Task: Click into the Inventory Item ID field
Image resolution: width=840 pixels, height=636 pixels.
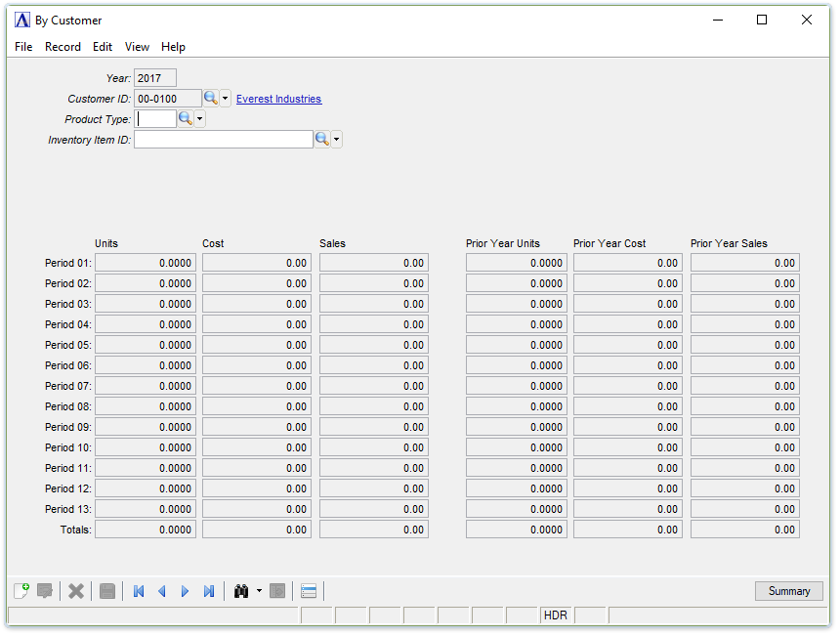Action: [223, 140]
